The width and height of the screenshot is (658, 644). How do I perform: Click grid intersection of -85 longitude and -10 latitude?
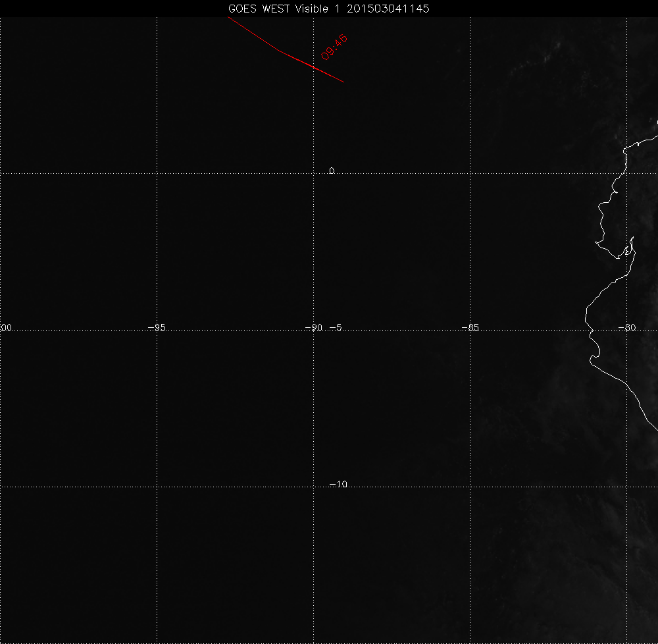pyautogui.click(x=470, y=487)
